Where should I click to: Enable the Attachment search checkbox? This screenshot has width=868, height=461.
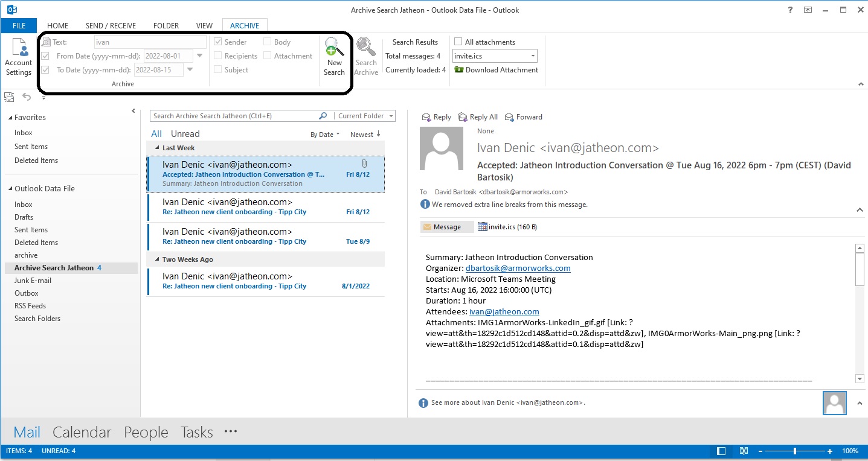click(268, 56)
